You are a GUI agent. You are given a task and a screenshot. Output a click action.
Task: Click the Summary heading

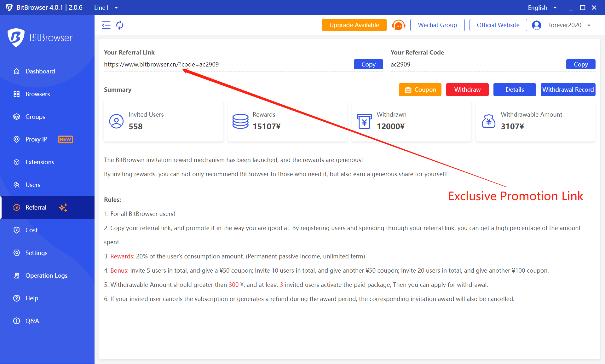tap(118, 90)
